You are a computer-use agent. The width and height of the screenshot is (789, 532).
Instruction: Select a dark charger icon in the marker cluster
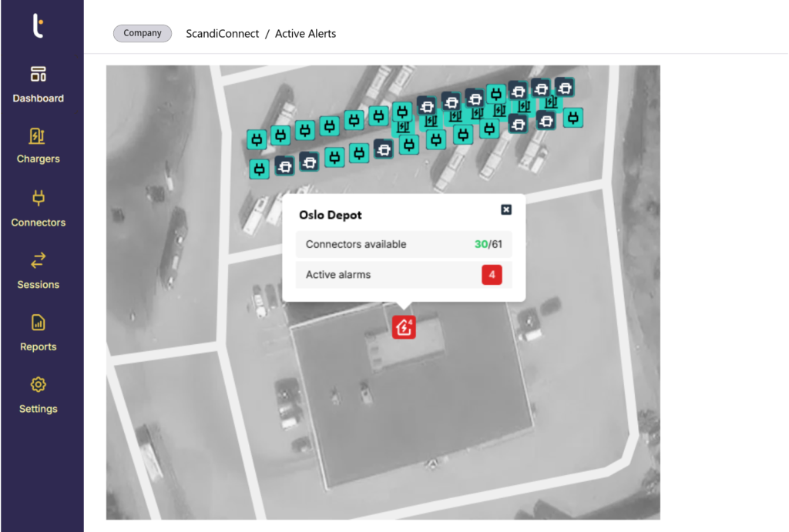pos(285,165)
